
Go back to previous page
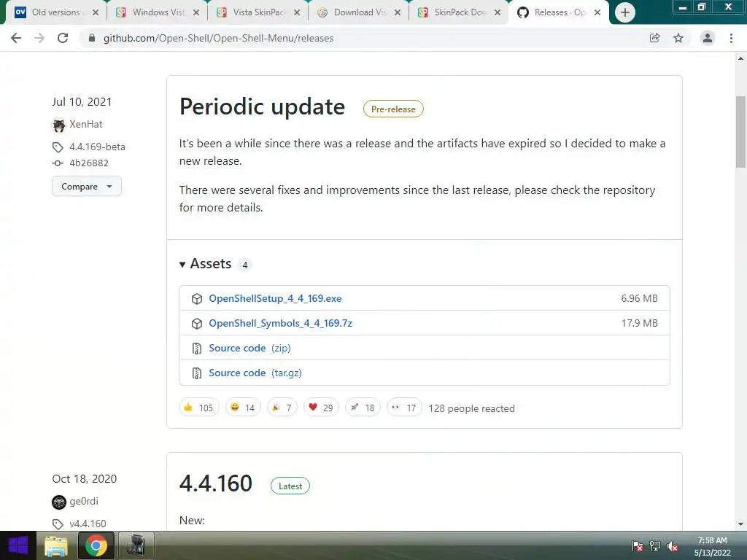[16, 38]
